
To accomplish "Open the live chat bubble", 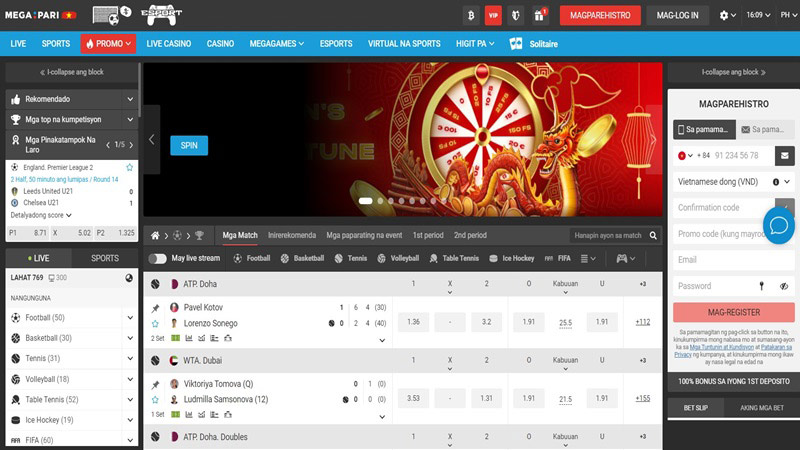I will pyautogui.click(x=779, y=225).
